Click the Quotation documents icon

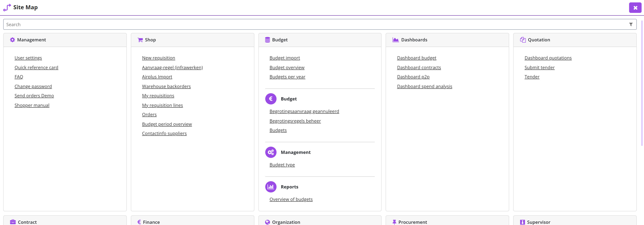(523, 40)
